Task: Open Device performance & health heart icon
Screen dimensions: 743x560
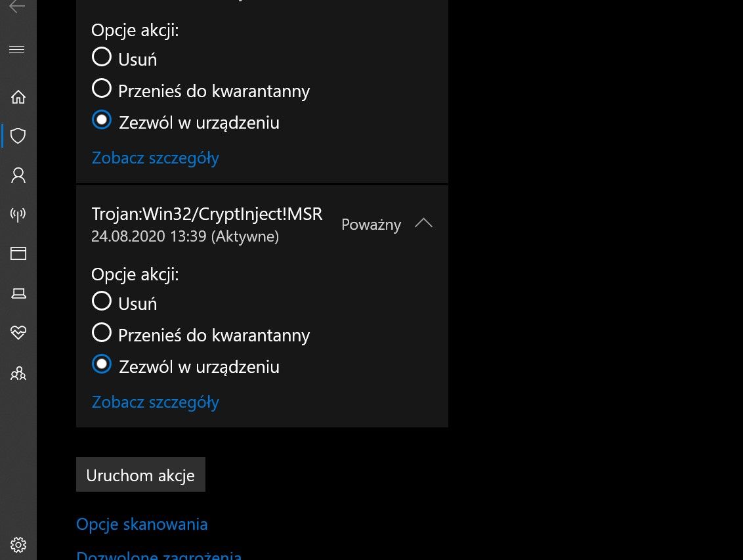Action: 18,333
